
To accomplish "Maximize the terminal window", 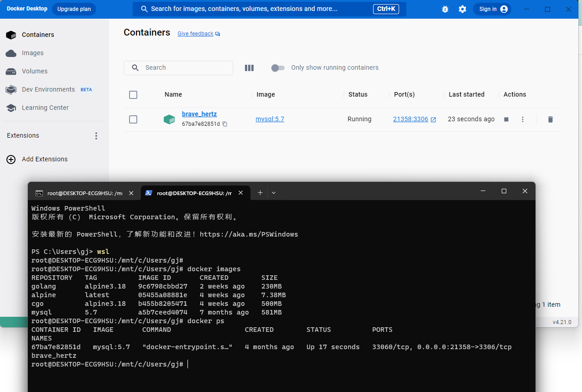I will 504,191.
